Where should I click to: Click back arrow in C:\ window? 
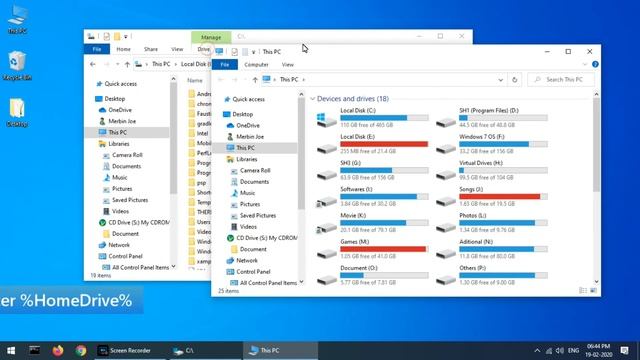(93, 64)
